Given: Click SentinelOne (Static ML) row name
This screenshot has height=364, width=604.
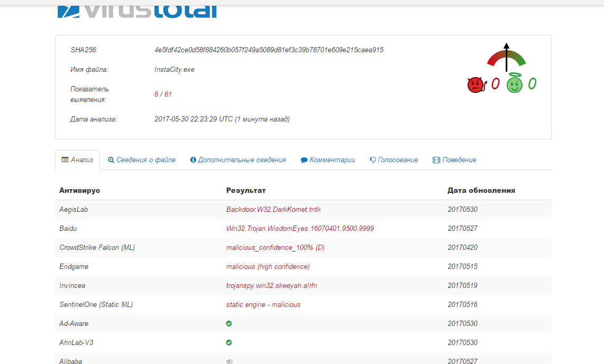Looking at the screenshot, I should click(96, 305).
